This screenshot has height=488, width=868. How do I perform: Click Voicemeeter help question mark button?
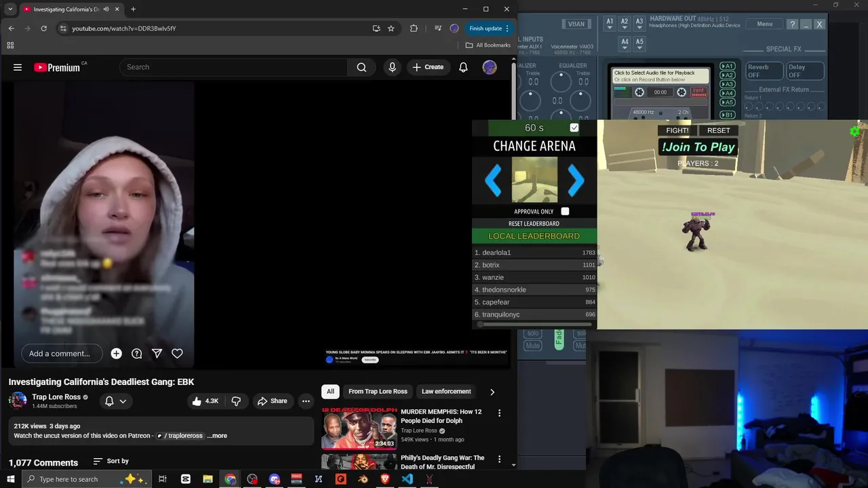click(x=792, y=24)
